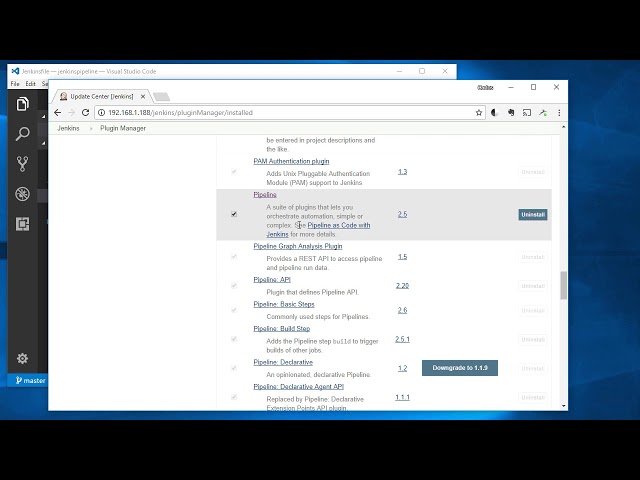Open the Pipeline plugin link
The height and width of the screenshot is (480, 640).
tap(265, 195)
